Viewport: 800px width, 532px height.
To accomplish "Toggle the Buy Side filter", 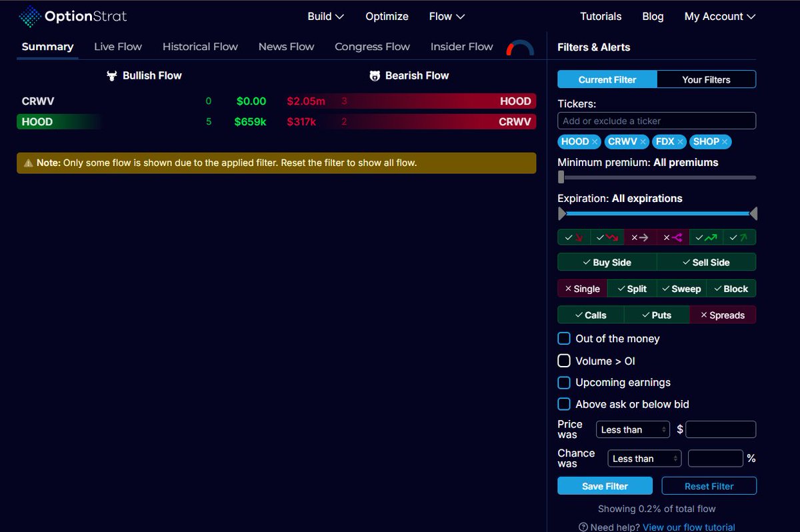I will click(x=607, y=262).
